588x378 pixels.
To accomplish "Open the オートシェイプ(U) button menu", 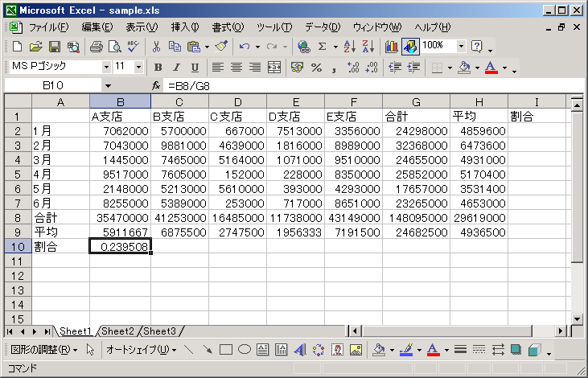I will (142, 350).
